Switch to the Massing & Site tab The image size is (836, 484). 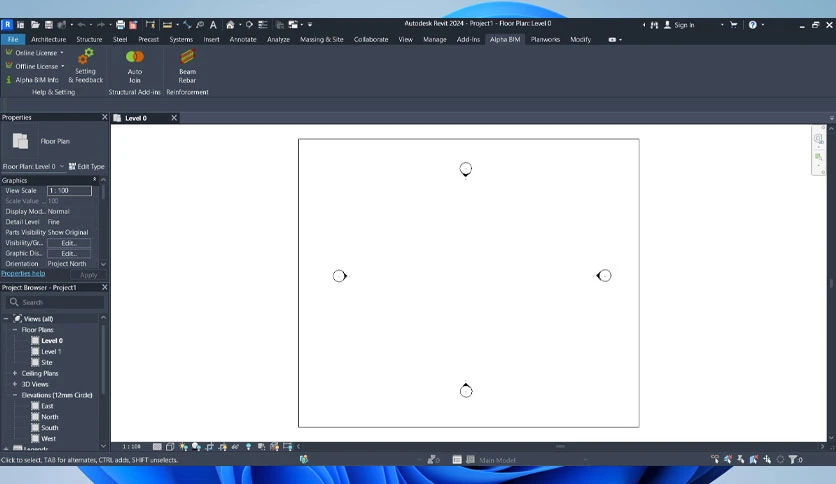(x=321, y=39)
